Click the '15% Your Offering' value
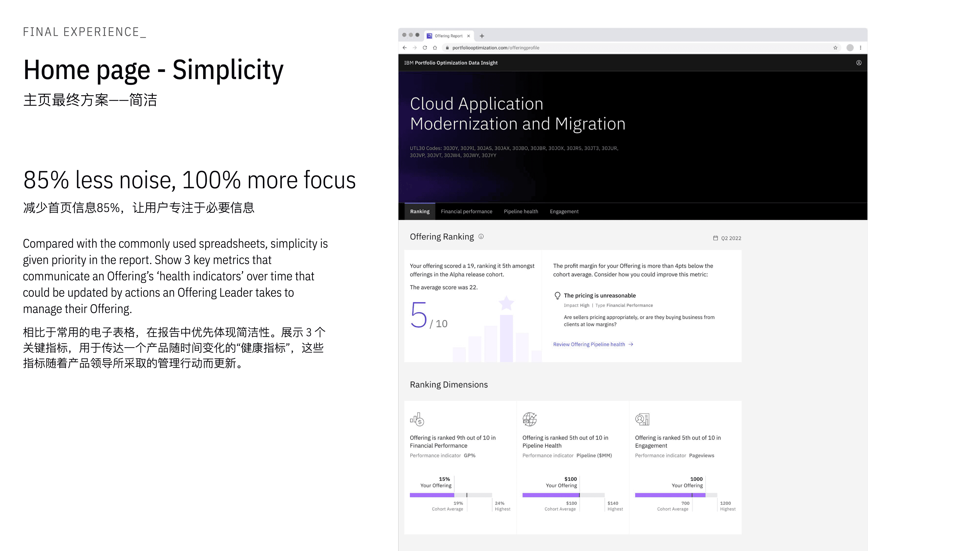This screenshot has height=551, width=980. coord(436,482)
